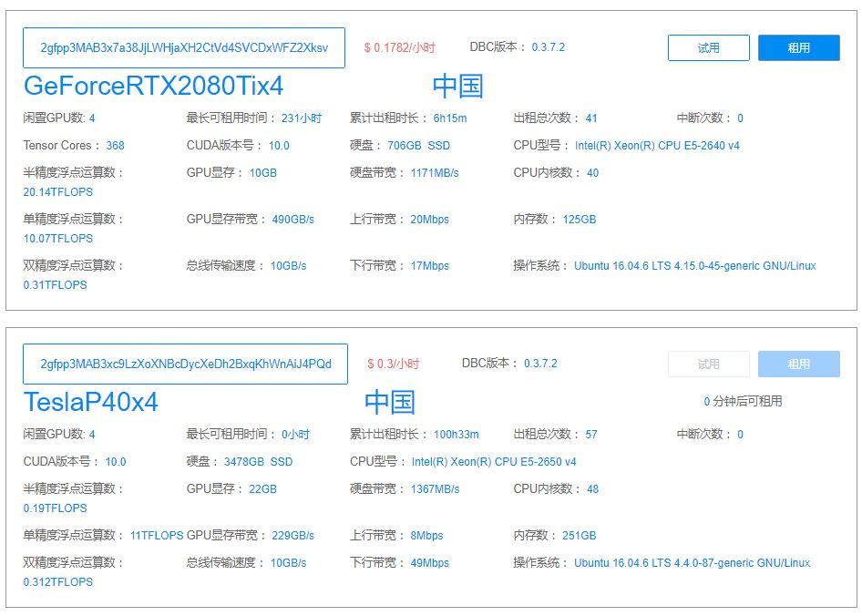Click Intel(R) Xeon(R) CPU E5-2640 v4
The height and width of the screenshot is (616, 862).
(657, 146)
